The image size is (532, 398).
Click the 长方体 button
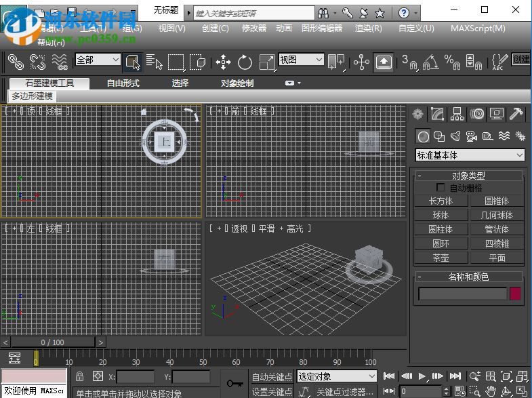click(441, 201)
